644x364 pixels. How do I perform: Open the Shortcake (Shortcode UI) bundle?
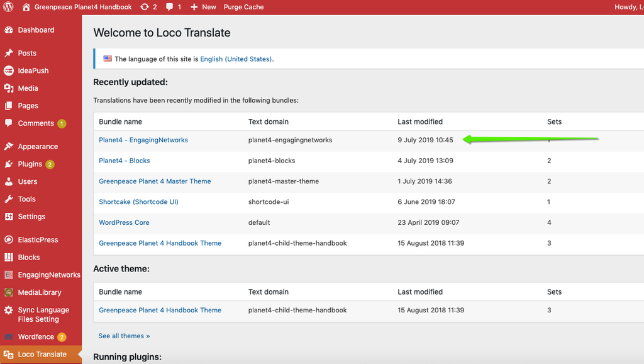138,202
